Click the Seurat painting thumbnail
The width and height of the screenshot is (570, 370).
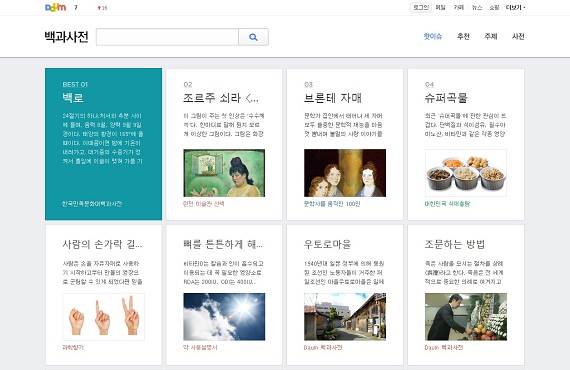224,173
